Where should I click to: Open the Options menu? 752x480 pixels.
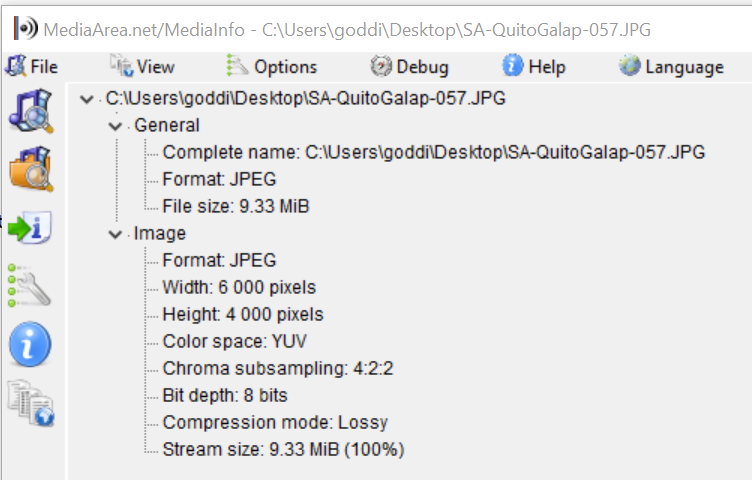[271, 66]
